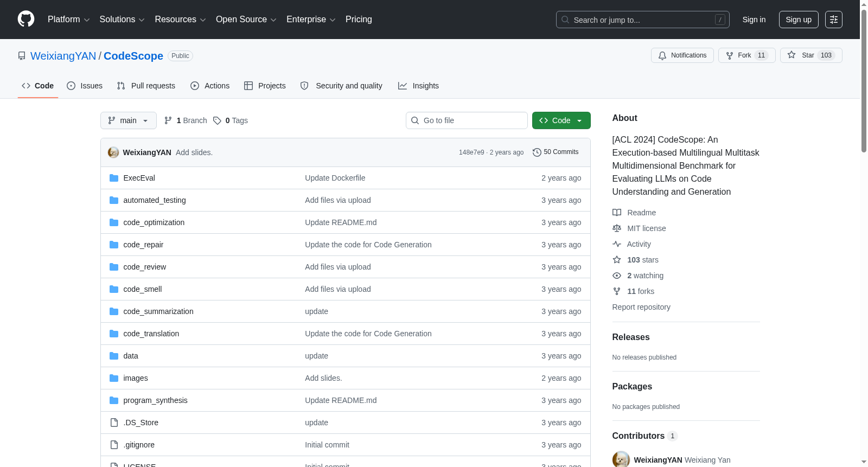Screen dimensions: 868x467
Task: Click the images folder icon
Action: (x=114, y=378)
